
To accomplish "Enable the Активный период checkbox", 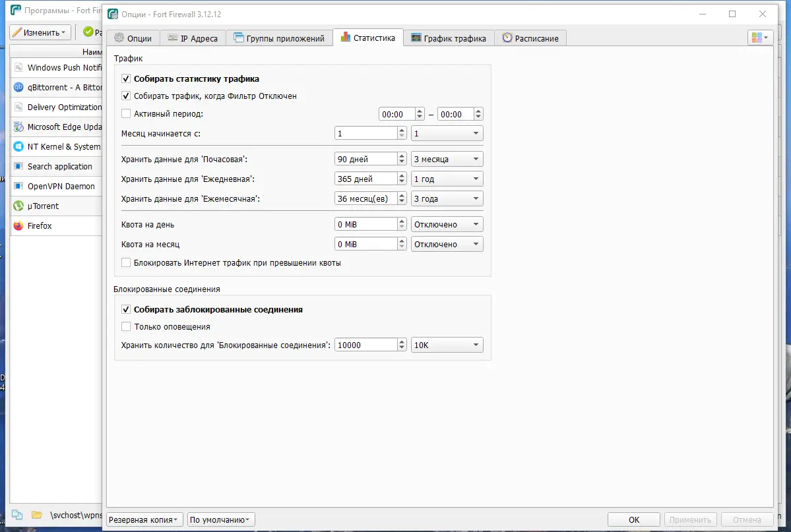I will [x=126, y=113].
